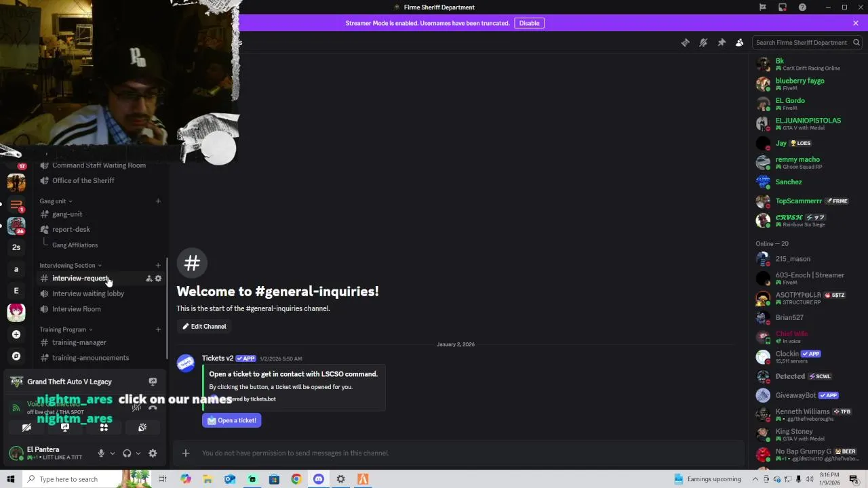Open the Discover compass icon
This screenshot has width=868, height=488.
click(x=16, y=356)
